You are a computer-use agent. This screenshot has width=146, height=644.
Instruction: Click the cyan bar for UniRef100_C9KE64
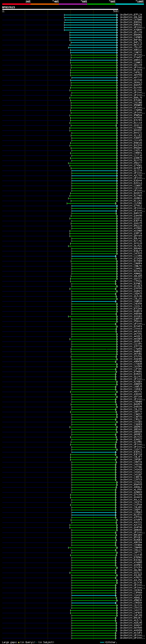[x=94, y=603]
